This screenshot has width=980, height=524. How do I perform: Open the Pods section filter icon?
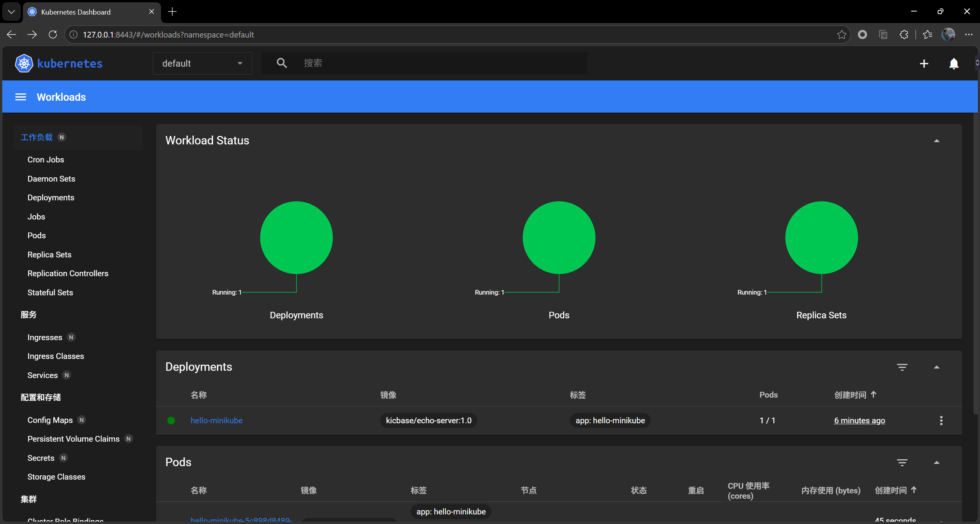(x=902, y=463)
